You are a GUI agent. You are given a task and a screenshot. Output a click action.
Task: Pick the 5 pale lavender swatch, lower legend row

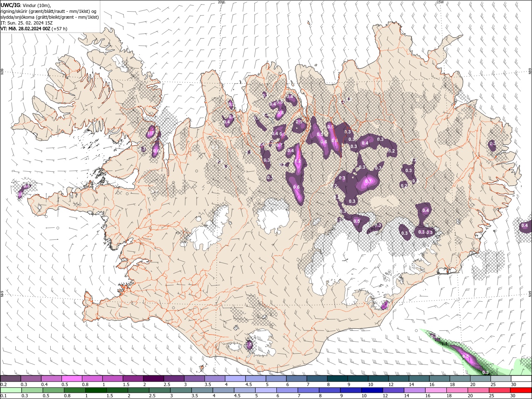tap(266, 390)
